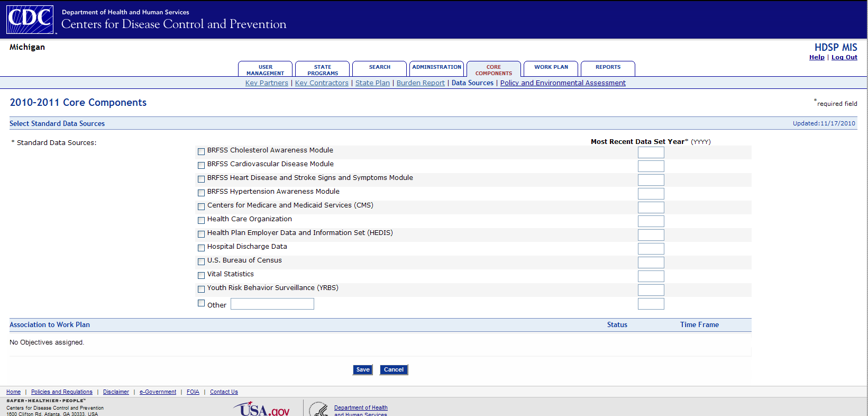
Task: Click year field for BRFSS Hypertension Awareness Module
Action: click(x=651, y=194)
